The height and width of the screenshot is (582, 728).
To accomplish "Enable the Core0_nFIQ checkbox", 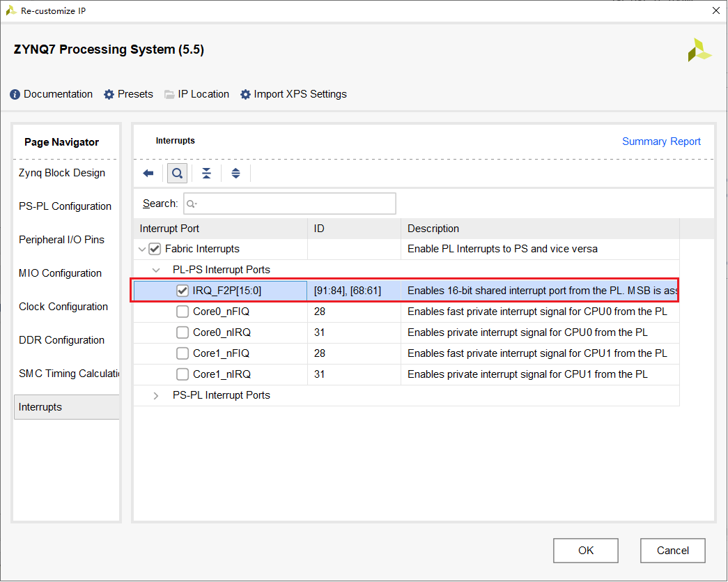I will point(183,312).
